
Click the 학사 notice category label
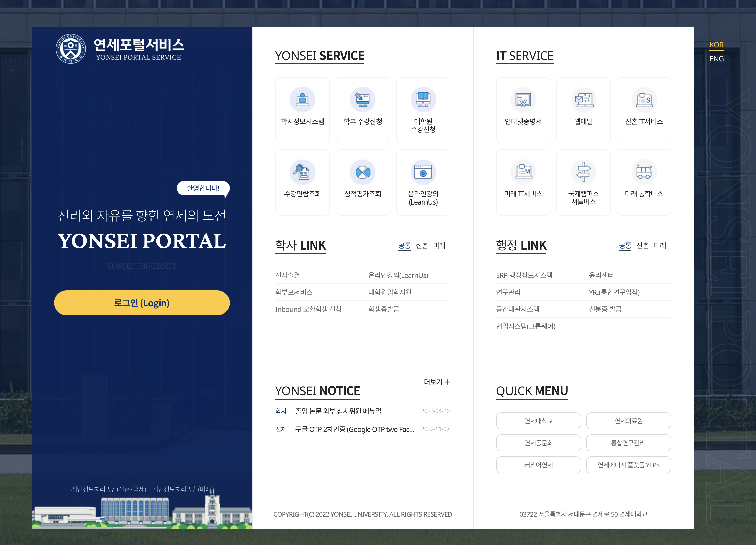point(281,411)
